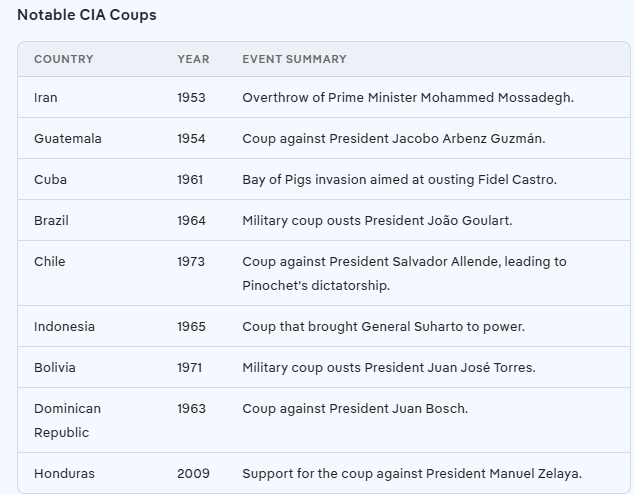Click the "Notable CIA Coups" heading
Screen dimensions: 634x494
(x=87, y=15)
